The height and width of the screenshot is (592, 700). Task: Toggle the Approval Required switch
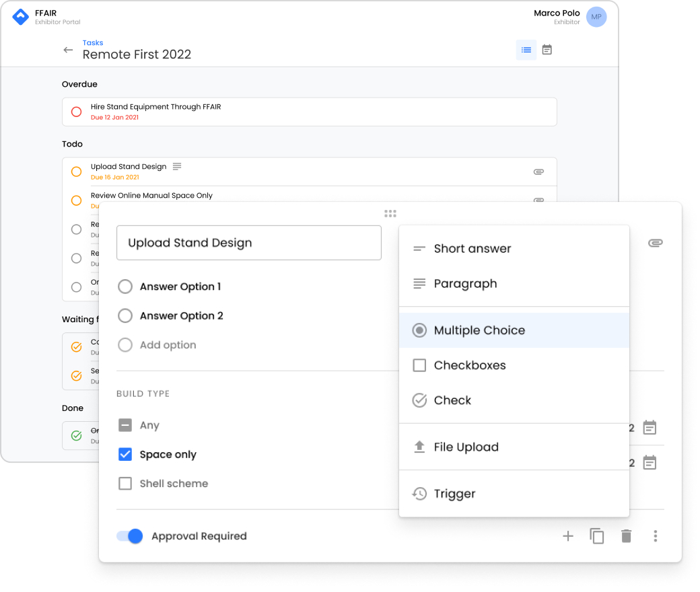pyautogui.click(x=129, y=535)
